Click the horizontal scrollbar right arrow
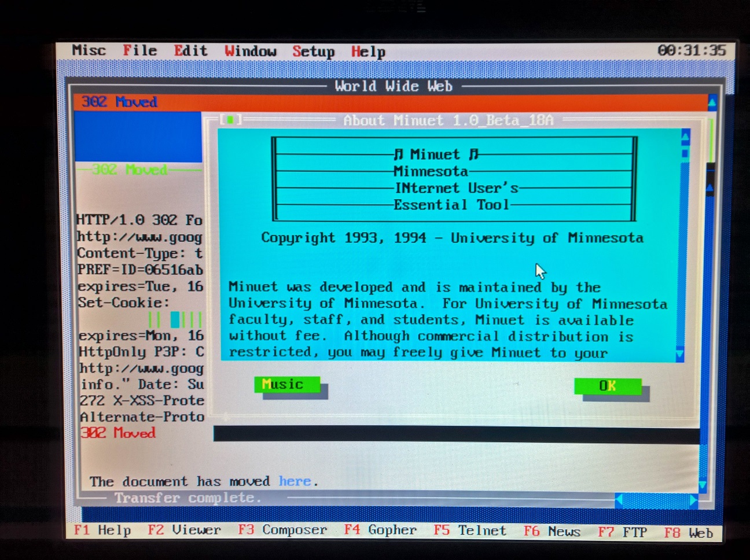750x560 pixels. [693, 500]
